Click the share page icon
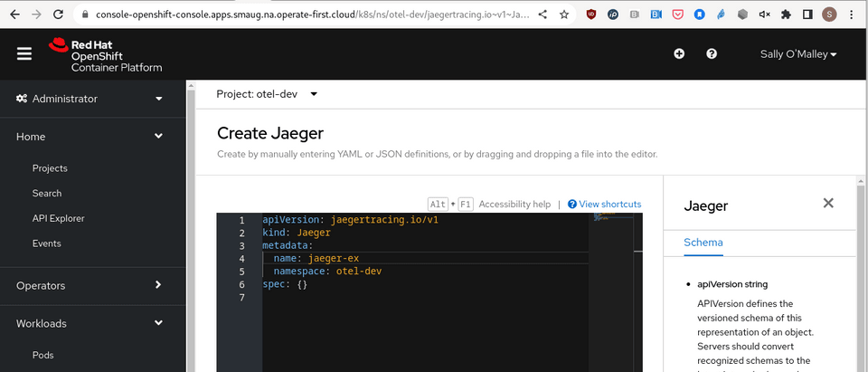 coord(542,14)
